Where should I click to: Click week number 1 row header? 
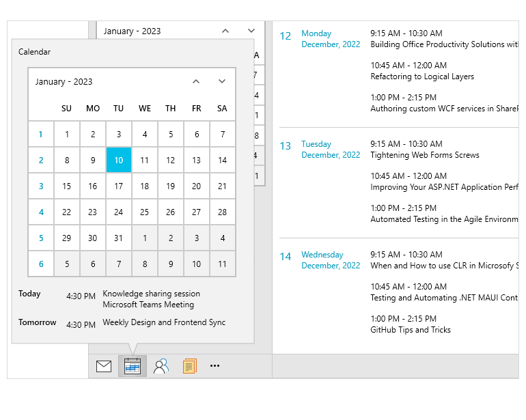41,134
